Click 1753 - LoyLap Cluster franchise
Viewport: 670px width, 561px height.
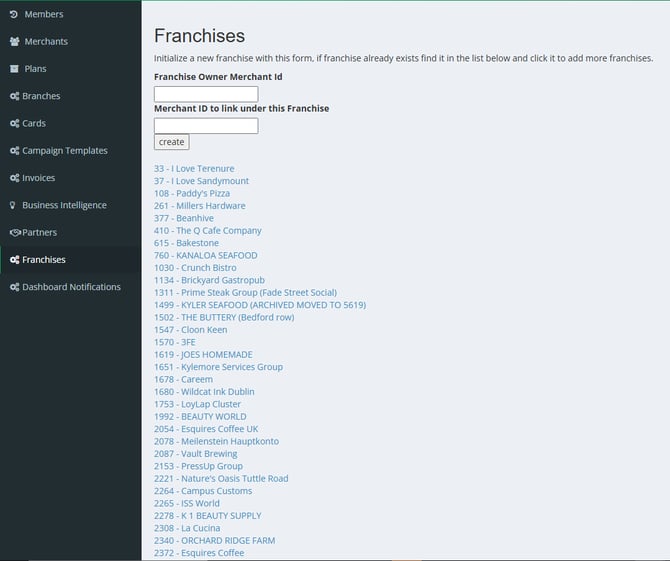click(x=197, y=404)
